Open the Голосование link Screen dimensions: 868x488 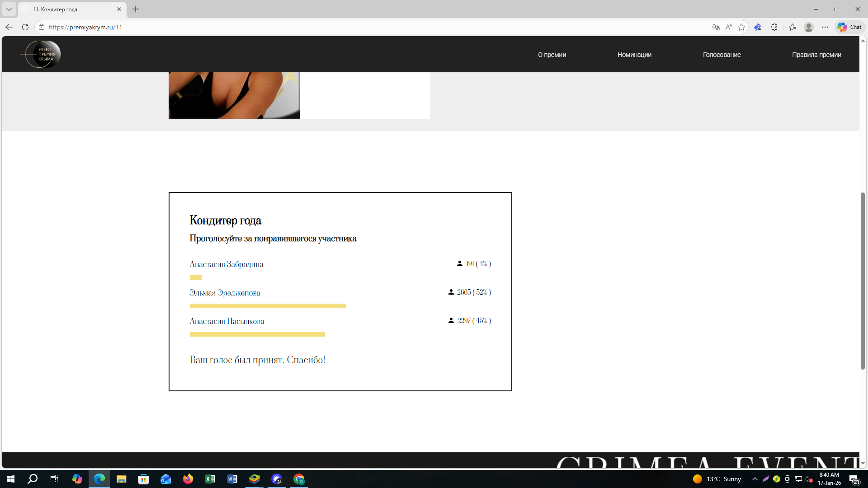tap(722, 55)
